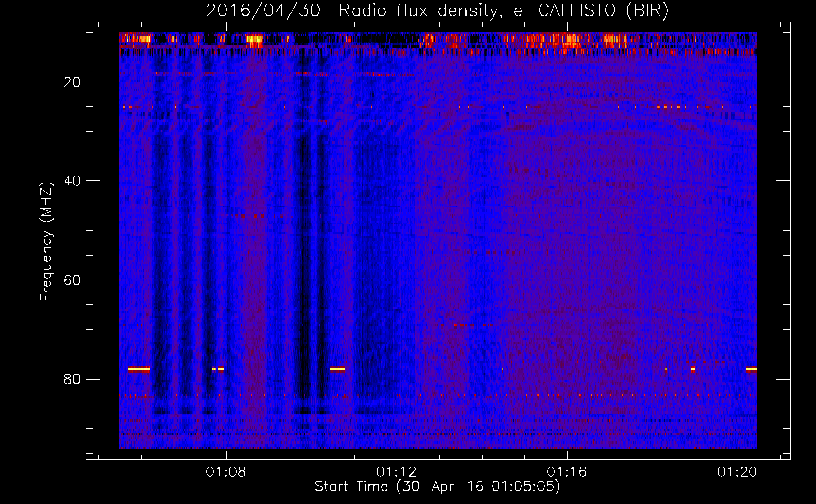Click the 80 MHz frequency tick label
Viewport: 816px width, 504px height.
(x=72, y=379)
